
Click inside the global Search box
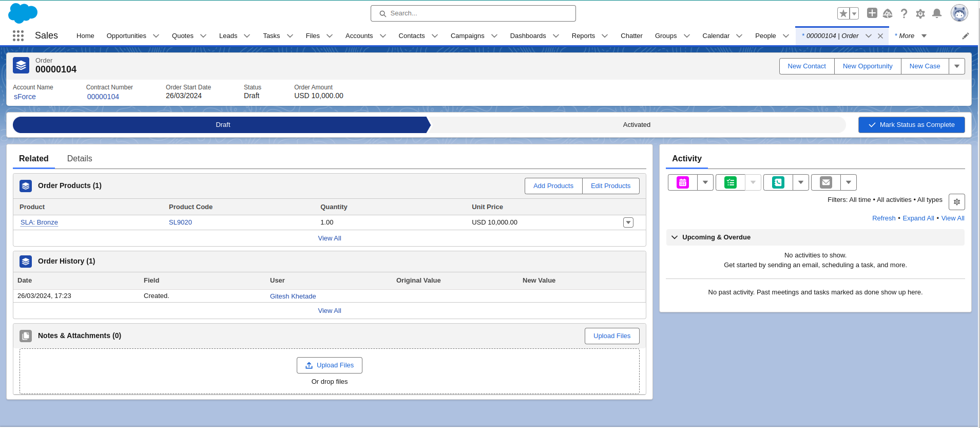click(x=473, y=13)
